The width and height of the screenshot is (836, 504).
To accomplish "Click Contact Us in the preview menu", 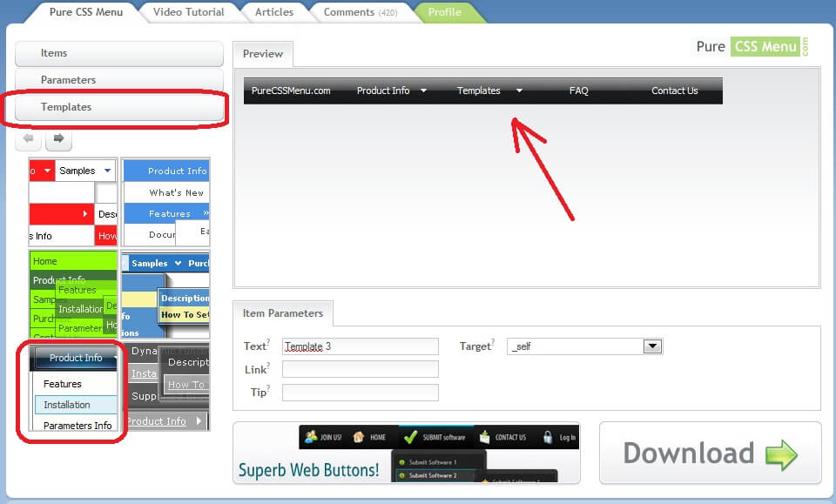I will coord(674,91).
